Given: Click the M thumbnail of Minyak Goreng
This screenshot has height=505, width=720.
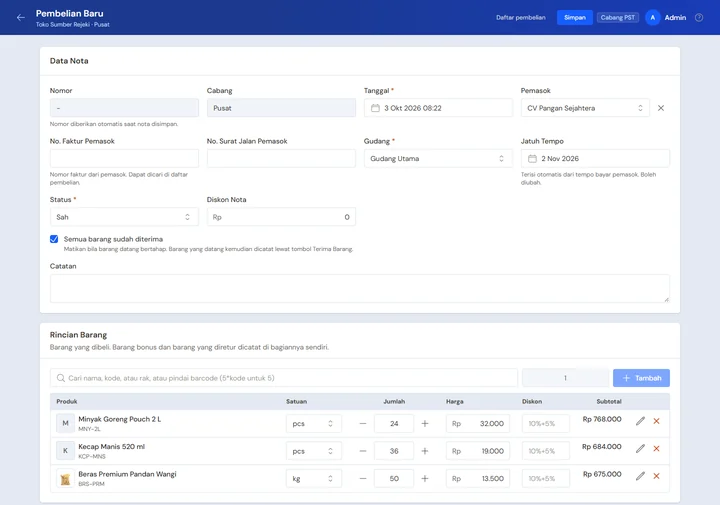Looking at the screenshot, I should tap(65, 423).
